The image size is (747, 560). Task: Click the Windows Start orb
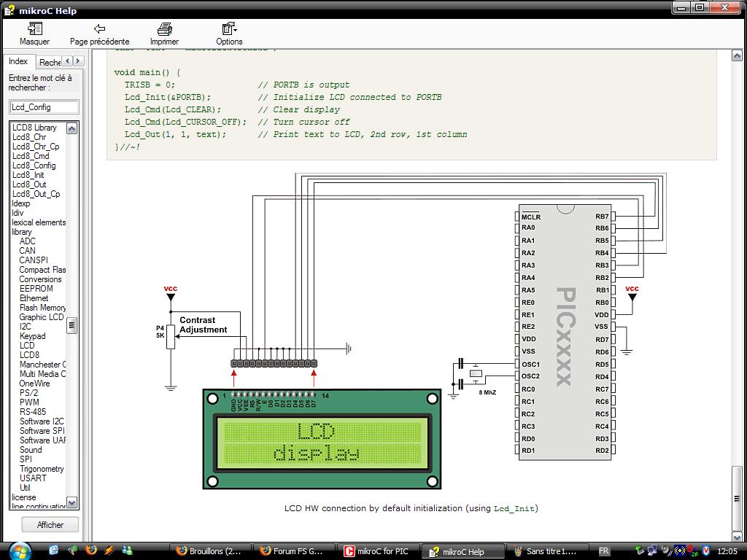[x=18, y=551]
